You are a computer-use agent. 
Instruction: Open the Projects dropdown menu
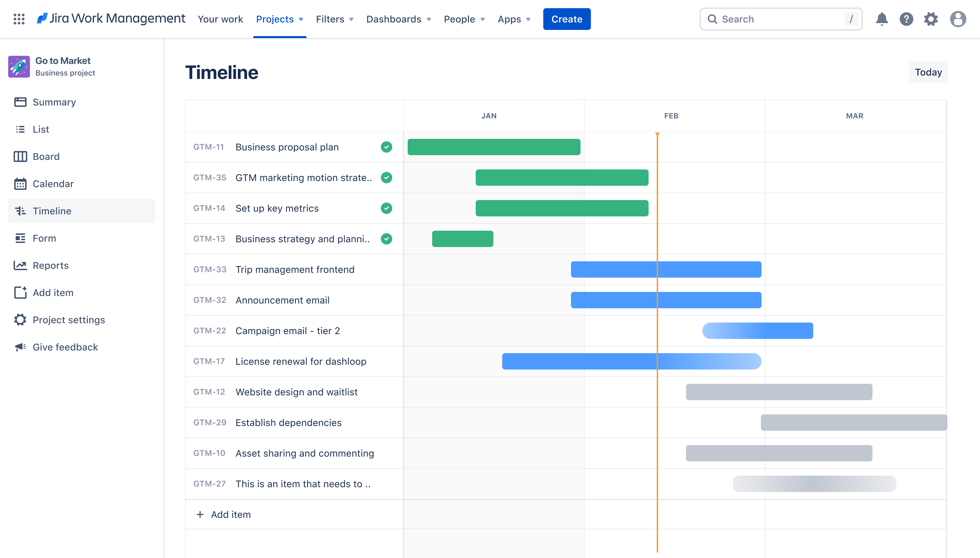pyautogui.click(x=279, y=19)
